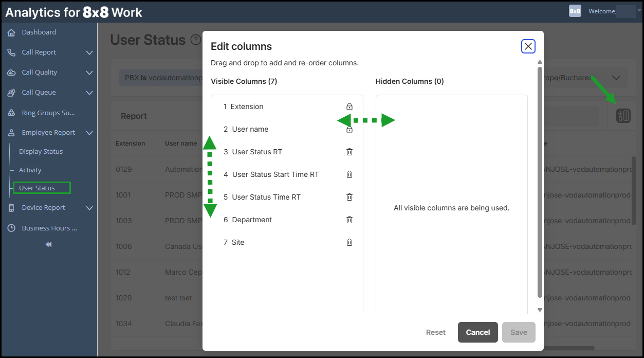Delete the Department column
Viewport: 644px width, 358px height.
point(349,220)
